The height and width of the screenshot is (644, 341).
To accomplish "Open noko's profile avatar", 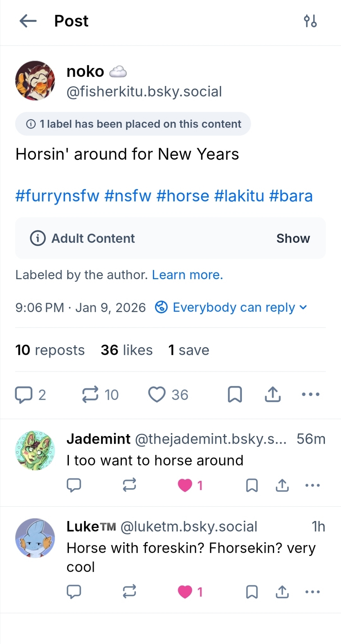I will click(35, 80).
